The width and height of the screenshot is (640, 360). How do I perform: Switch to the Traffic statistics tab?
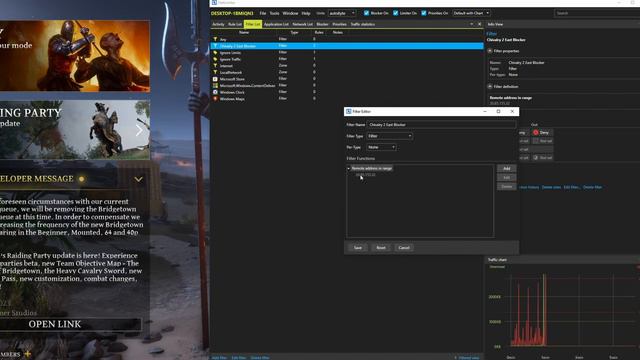[x=362, y=24]
